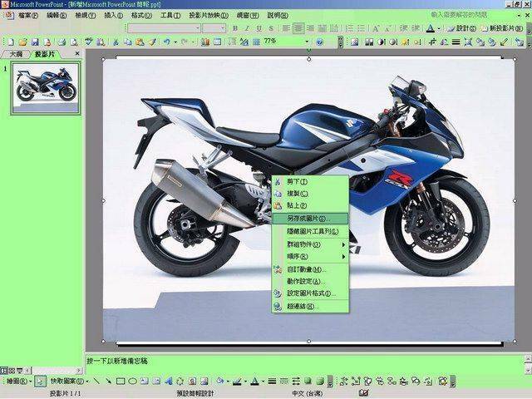Image resolution: width=532 pixels, height=399 pixels.
Task: Click the Insert Table icon
Action: [x=217, y=42]
